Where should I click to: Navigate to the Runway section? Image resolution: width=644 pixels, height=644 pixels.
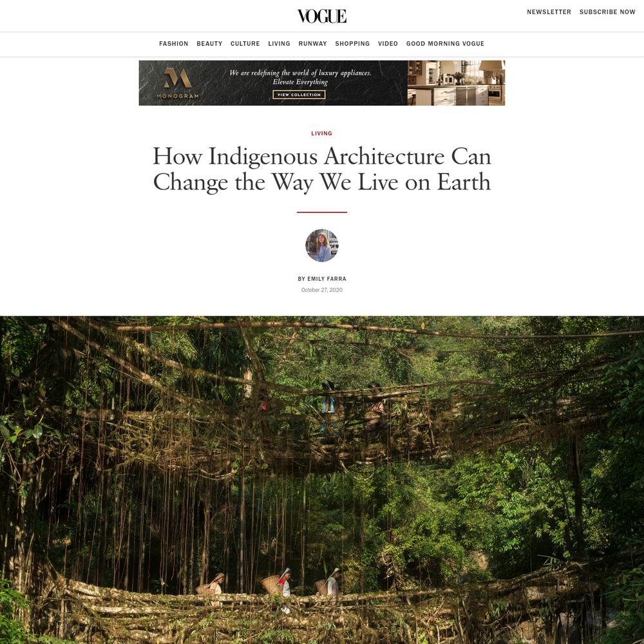coord(312,44)
